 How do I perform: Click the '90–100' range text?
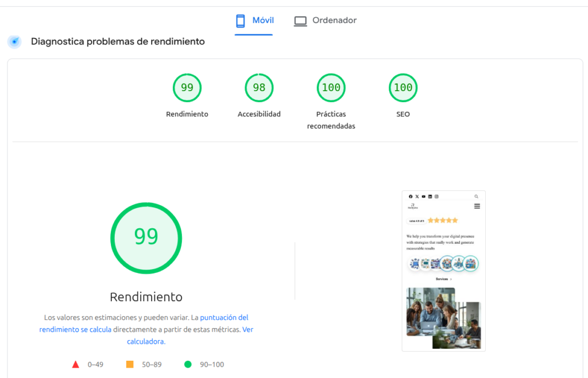click(x=212, y=364)
